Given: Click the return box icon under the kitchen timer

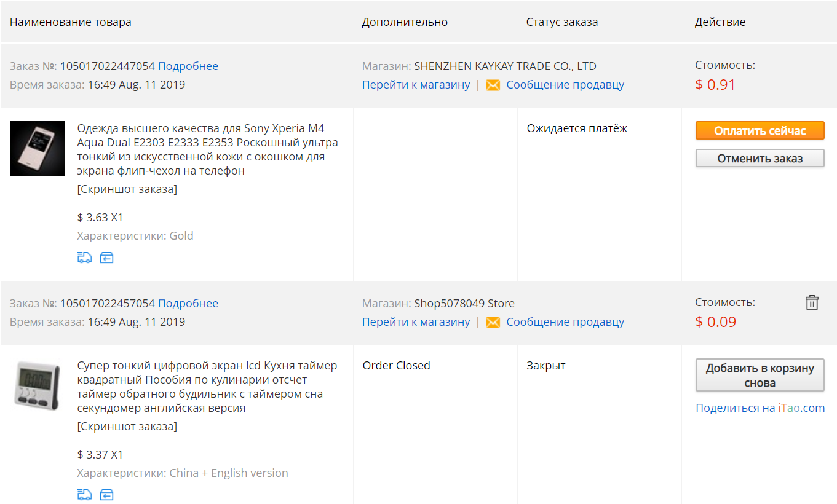Looking at the screenshot, I should point(106,495).
